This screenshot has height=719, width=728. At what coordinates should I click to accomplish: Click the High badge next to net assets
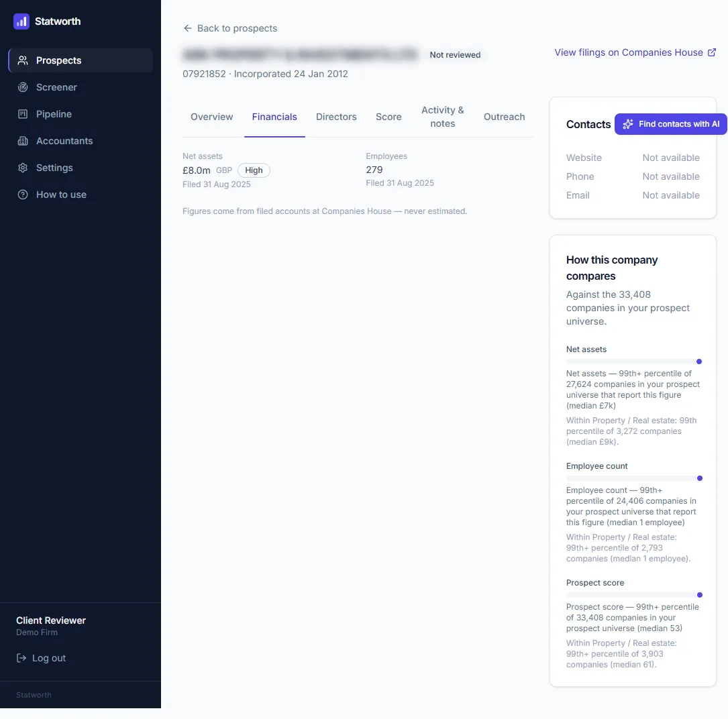pyautogui.click(x=254, y=170)
